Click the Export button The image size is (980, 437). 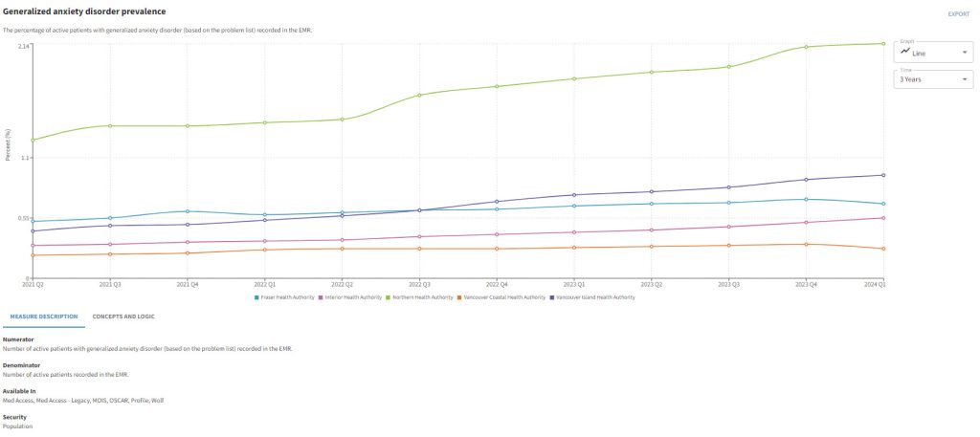tap(958, 13)
